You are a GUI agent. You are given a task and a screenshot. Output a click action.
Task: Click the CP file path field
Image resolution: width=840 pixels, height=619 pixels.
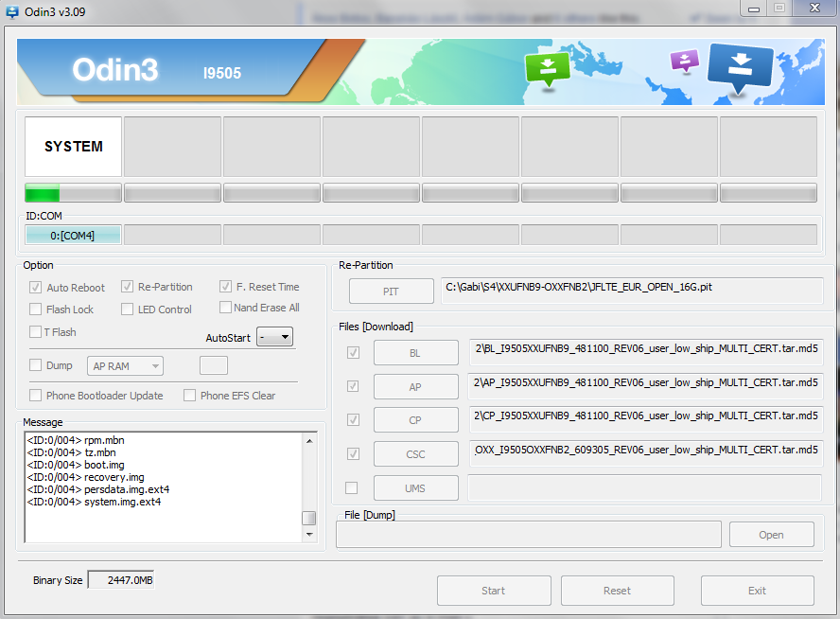pyautogui.click(x=645, y=419)
